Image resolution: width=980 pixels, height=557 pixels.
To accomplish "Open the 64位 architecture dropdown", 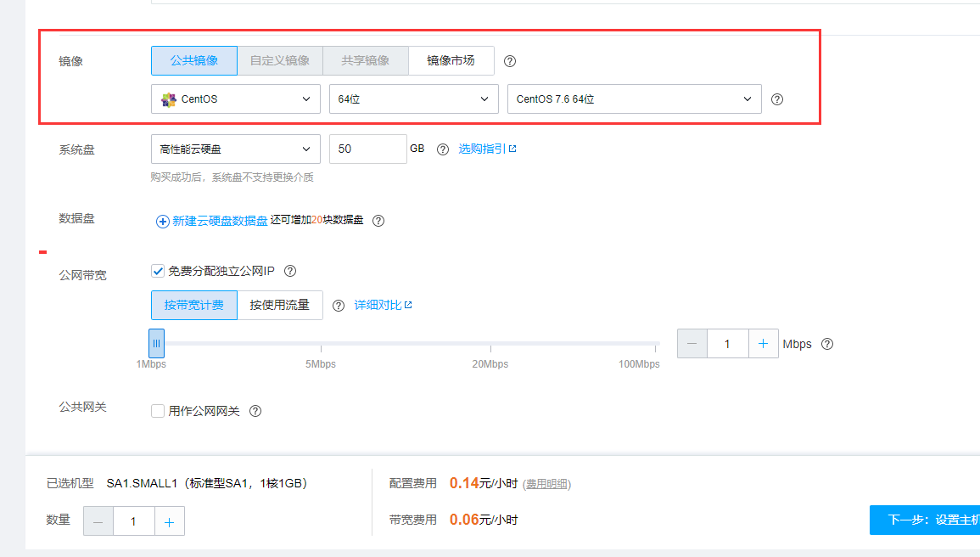I will (x=413, y=98).
